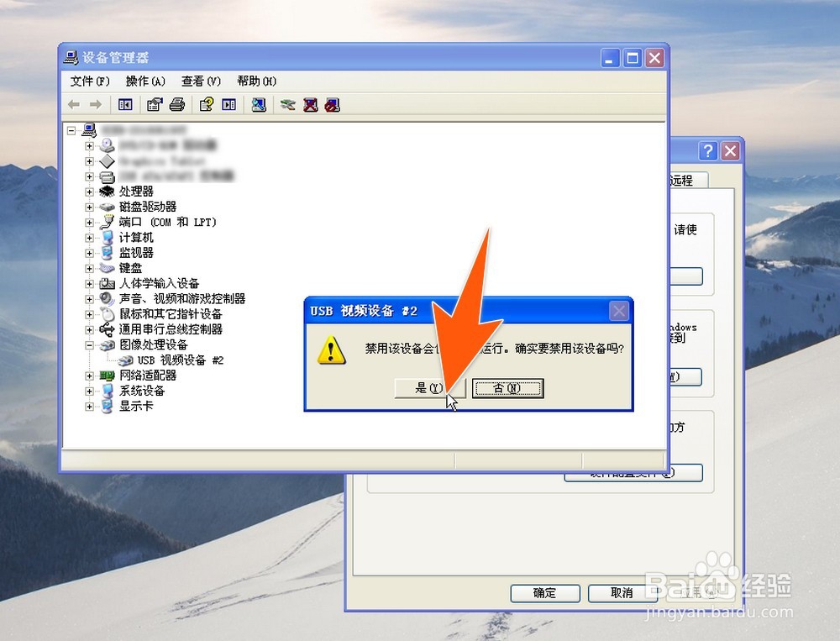840x641 pixels.
Task: Select the universal serial bus controllers icon
Action: point(108,329)
